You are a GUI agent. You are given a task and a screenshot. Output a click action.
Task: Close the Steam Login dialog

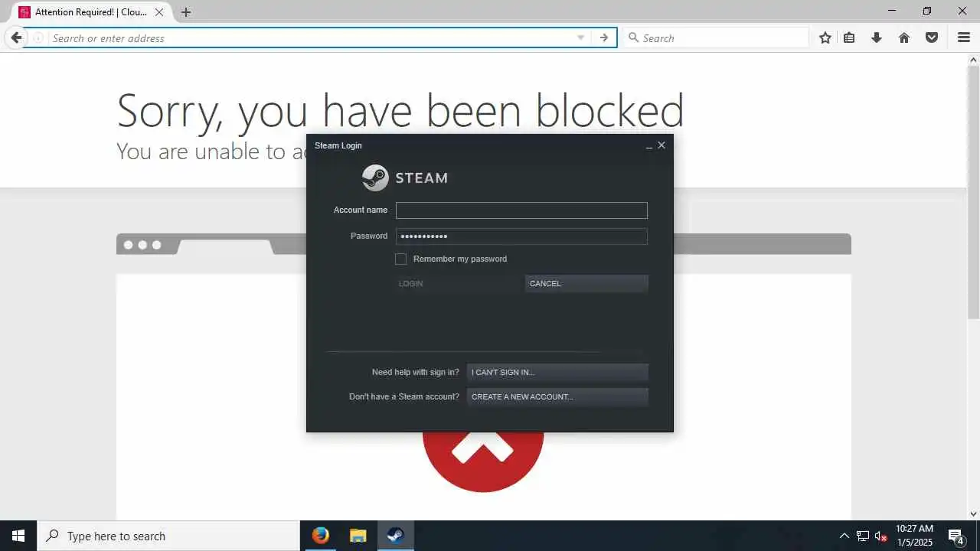[x=661, y=145]
